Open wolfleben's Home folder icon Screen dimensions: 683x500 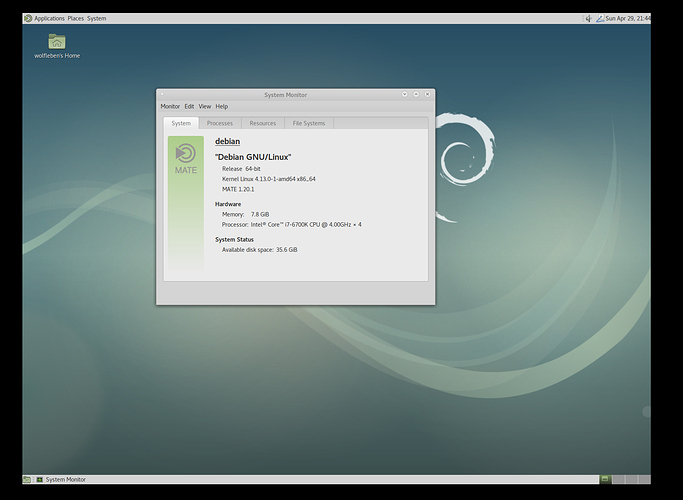[x=57, y=42]
